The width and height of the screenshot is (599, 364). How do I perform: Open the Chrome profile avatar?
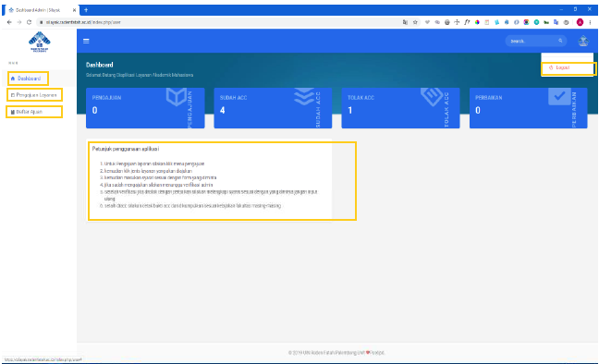580,22
